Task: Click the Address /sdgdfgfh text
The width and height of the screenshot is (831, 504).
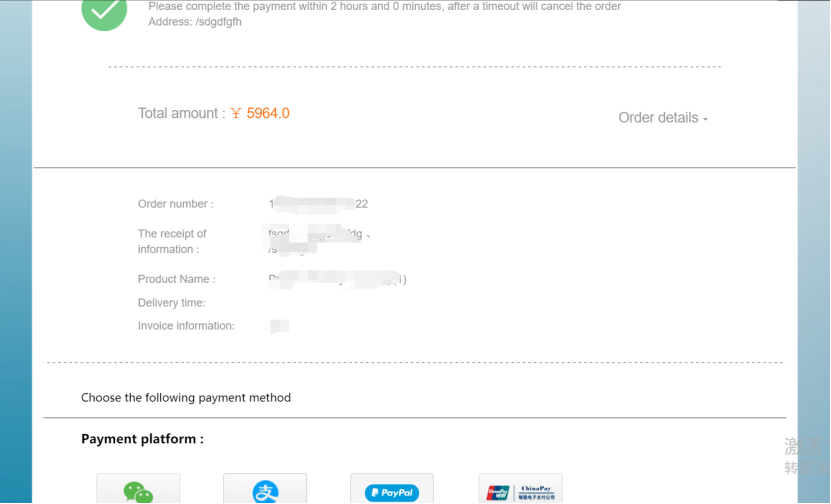Action: 195,22
